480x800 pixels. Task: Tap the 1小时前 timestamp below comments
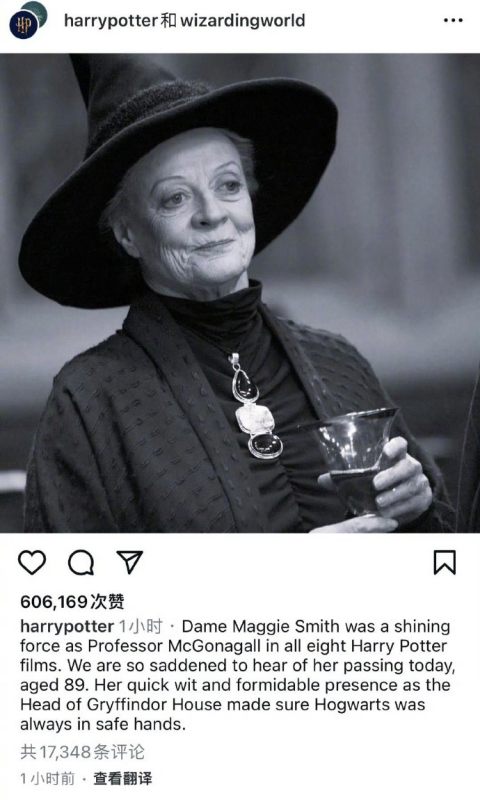(x=47, y=779)
